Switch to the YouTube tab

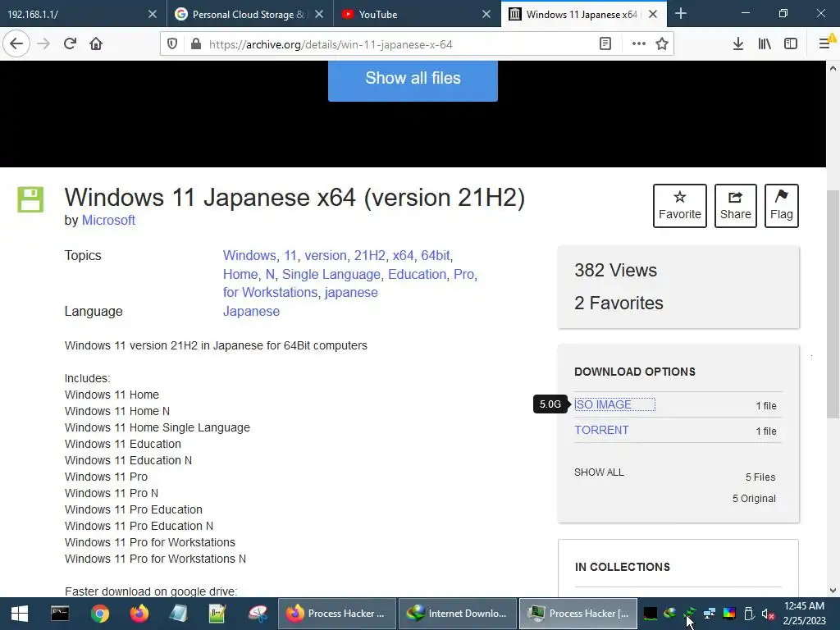pyautogui.click(x=410, y=15)
